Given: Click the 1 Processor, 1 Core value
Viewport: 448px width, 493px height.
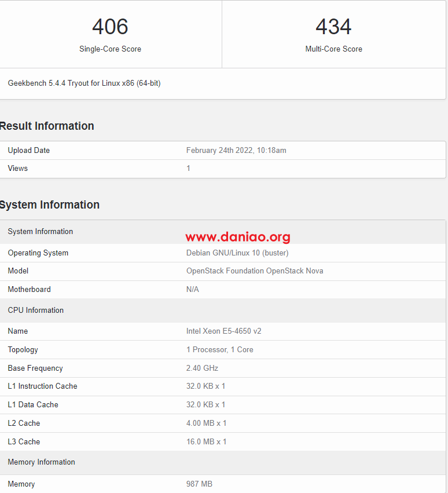Looking at the screenshot, I should (x=219, y=350).
